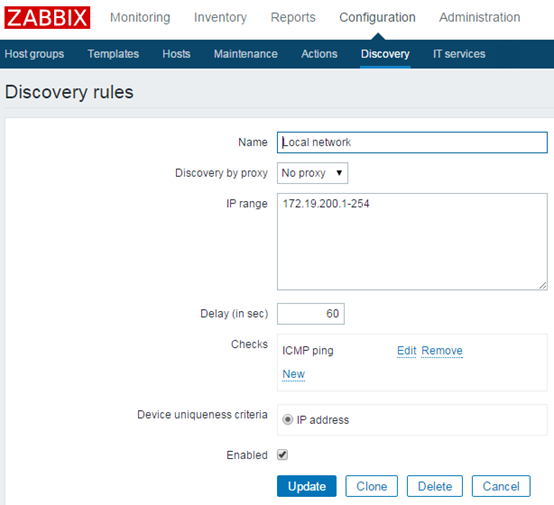The height and width of the screenshot is (505, 554).
Task: Go to Hosts section
Action: (176, 54)
